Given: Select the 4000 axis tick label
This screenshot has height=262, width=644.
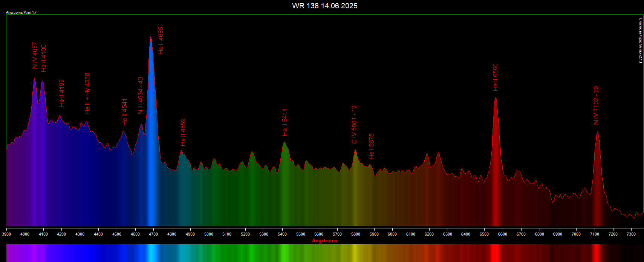Looking at the screenshot, I should (25, 234).
